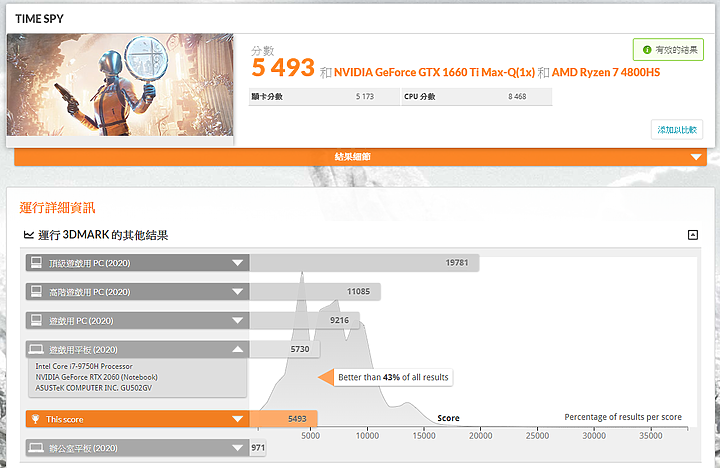Click trophy icon on This score row
This screenshot has width=720, height=468.
pos(35,419)
